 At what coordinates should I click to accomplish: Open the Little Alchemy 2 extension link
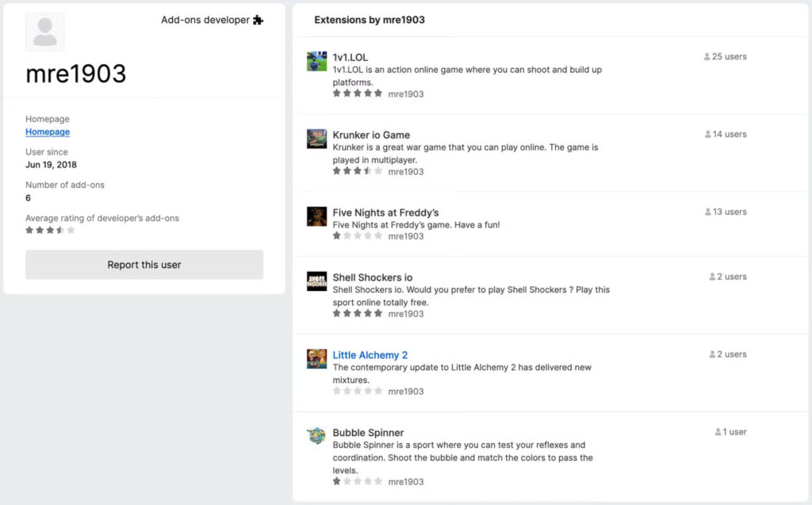coord(370,355)
